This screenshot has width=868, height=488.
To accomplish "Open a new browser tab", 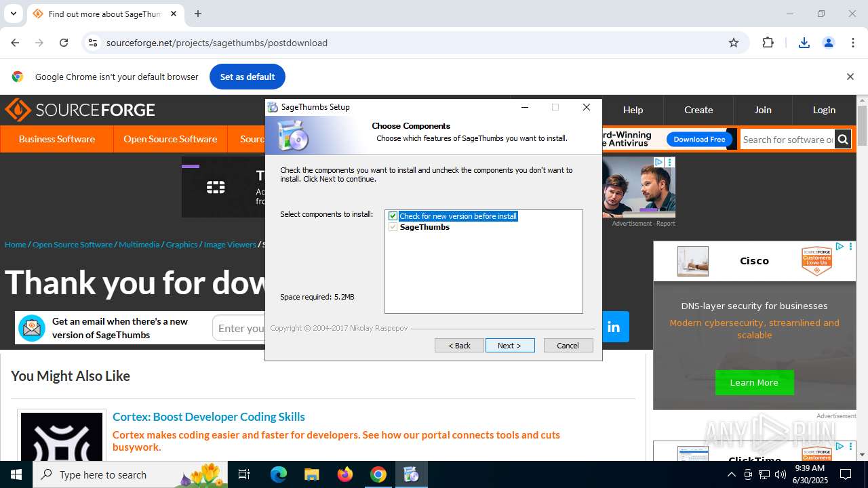I will (198, 14).
